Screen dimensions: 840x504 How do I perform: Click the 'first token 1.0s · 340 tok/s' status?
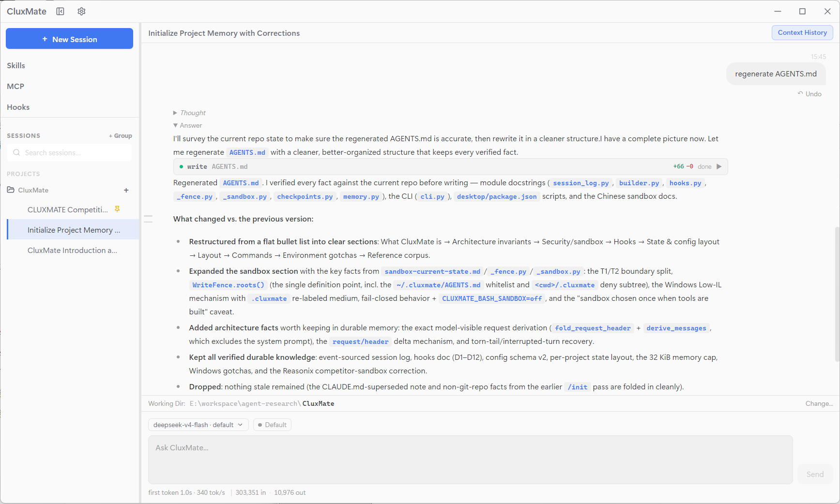[186, 492]
